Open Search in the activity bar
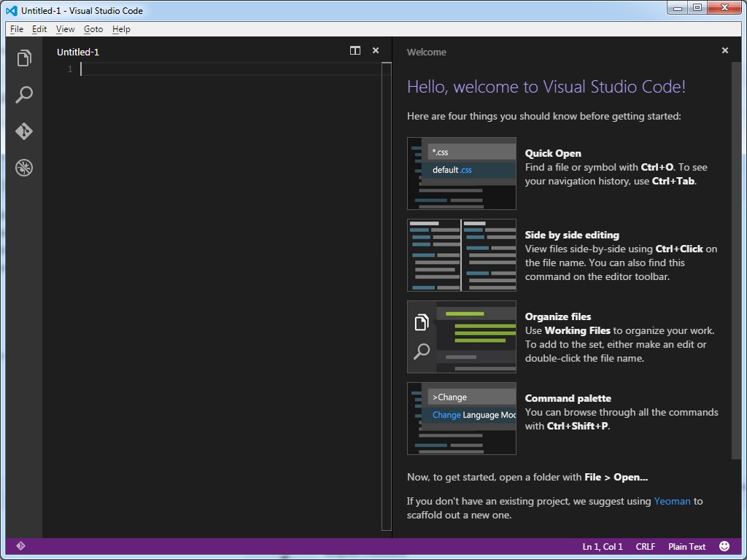Screen dimensions: 747x560 tap(24, 95)
